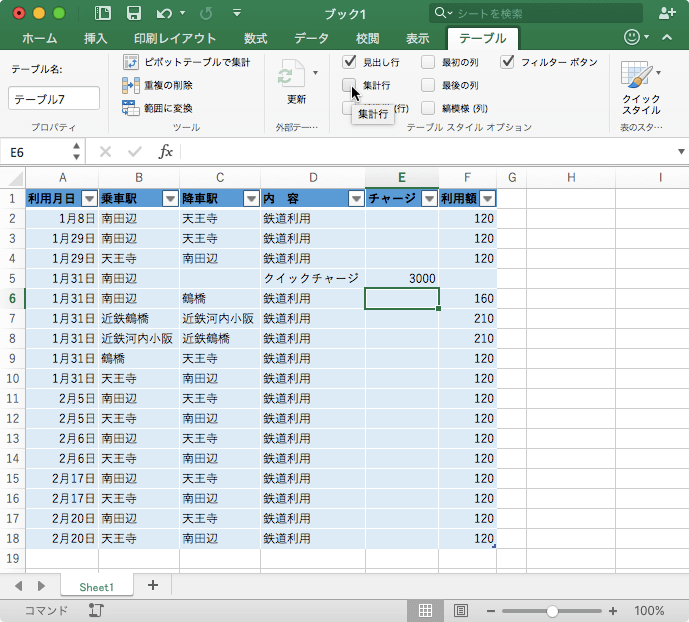689x622 pixels.
Task: Click the 100% zoom level
Action: [649, 611]
